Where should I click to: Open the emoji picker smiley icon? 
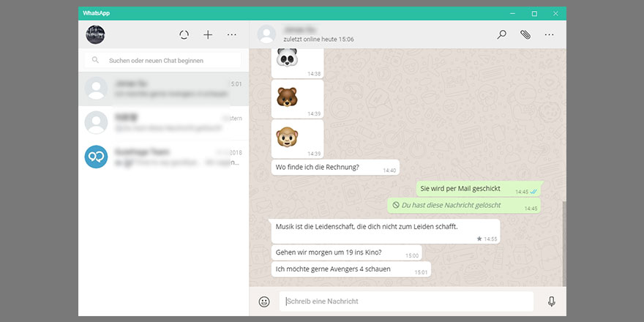click(x=264, y=302)
